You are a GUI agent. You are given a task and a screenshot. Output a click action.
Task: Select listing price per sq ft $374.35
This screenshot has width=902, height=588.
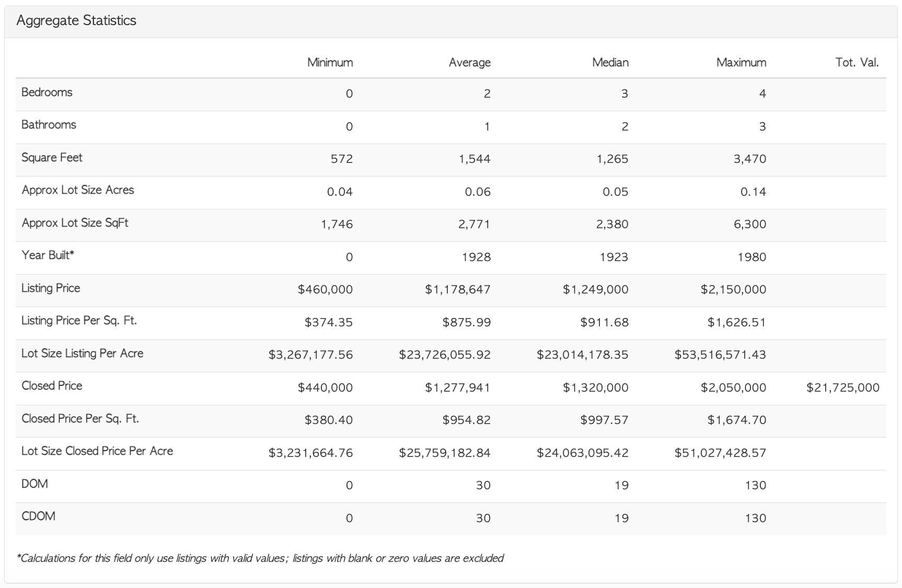pyautogui.click(x=329, y=322)
